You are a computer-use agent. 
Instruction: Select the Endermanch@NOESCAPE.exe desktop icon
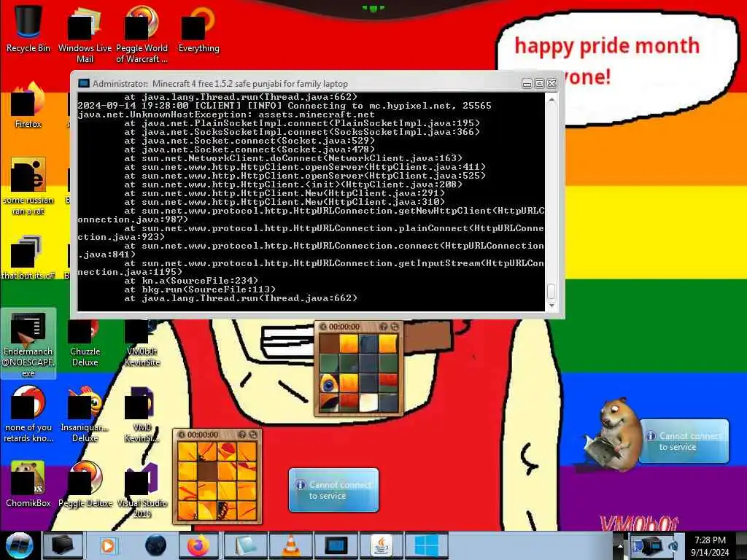(28, 344)
